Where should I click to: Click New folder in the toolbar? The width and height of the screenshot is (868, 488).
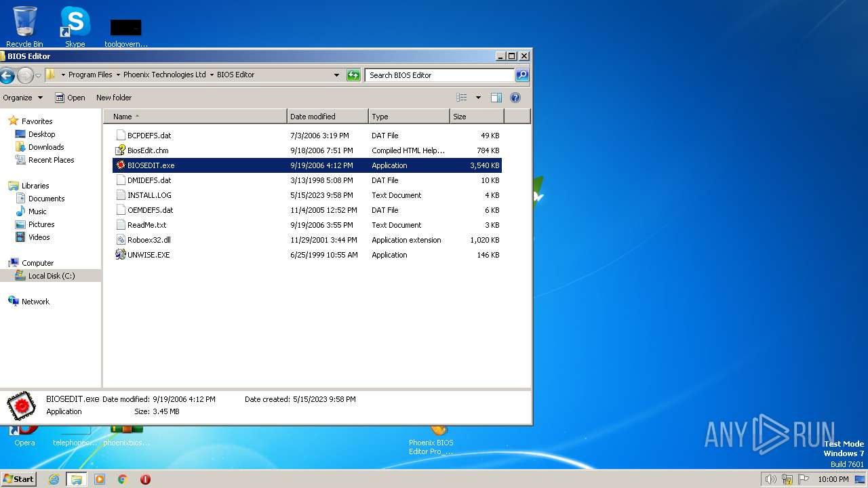point(114,98)
